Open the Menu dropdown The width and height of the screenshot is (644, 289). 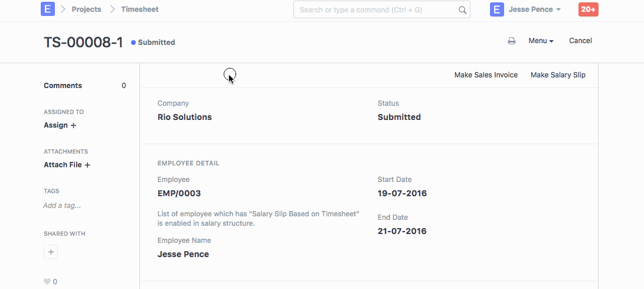pyautogui.click(x=541, y=41)
